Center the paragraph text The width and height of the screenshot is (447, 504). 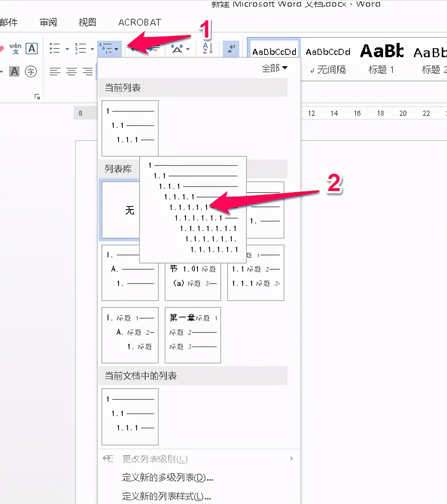pyautogui.click(x=71, y=71)
